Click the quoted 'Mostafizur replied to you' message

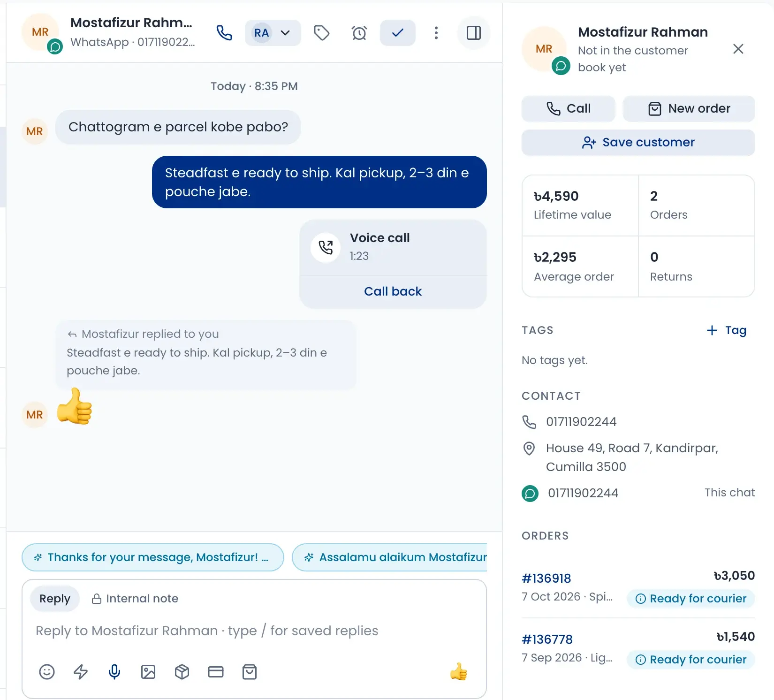(x=206, y=354)
